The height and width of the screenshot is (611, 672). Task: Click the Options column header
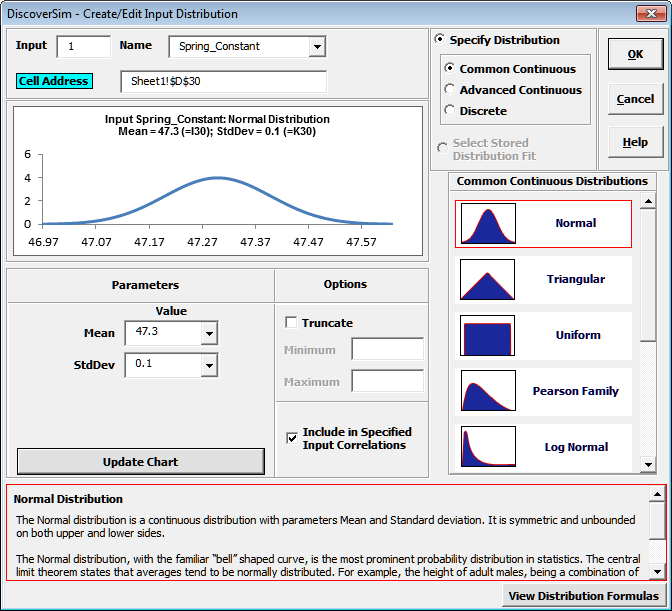(345, 285)
